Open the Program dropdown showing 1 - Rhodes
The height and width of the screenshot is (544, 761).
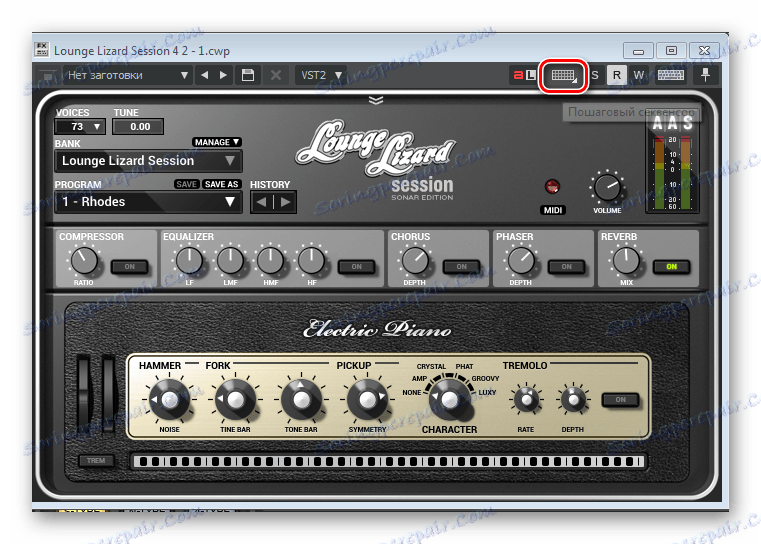pyautogui.click(x=148, y=202)
